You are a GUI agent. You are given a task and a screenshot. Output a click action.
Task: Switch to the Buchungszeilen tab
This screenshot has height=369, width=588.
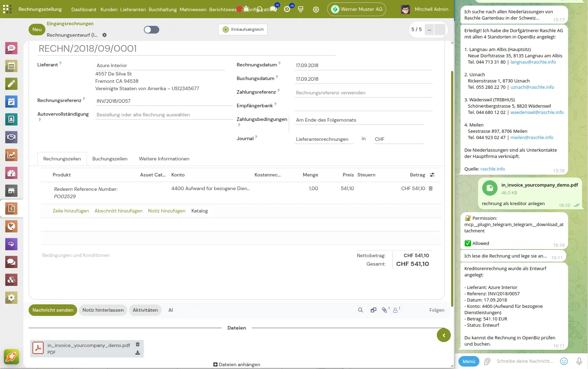tap(110, 159)
